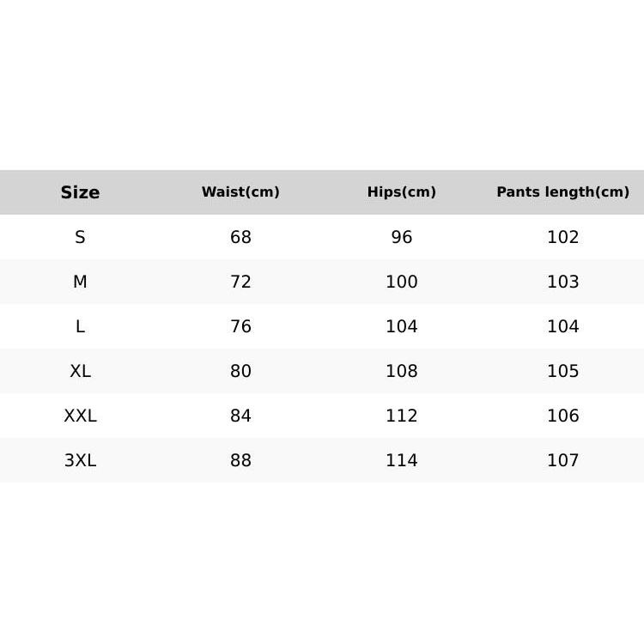Click pants length 107 for size 3XL

click(x=563, y=460)
